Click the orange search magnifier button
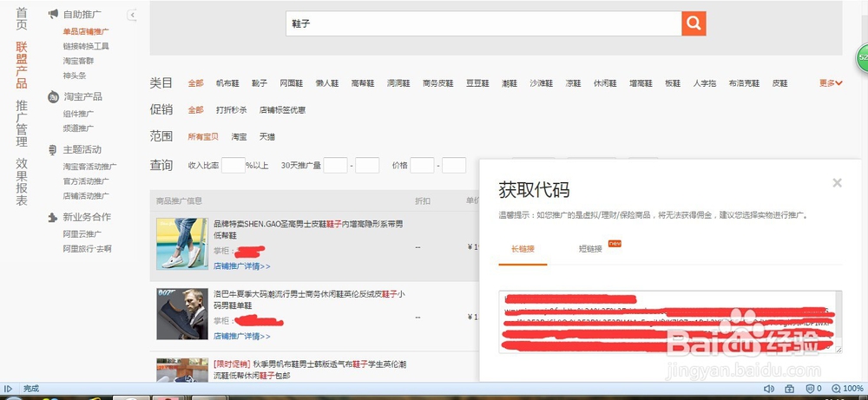868x400 pixels. (694, 23)
